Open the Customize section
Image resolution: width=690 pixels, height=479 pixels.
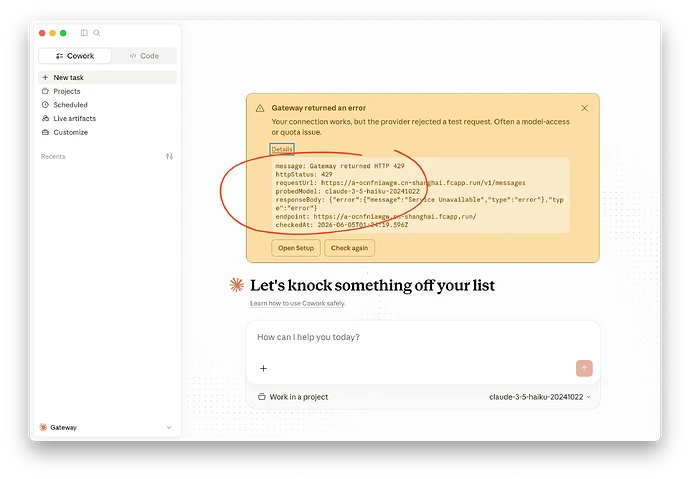click(x=107, y=132)
